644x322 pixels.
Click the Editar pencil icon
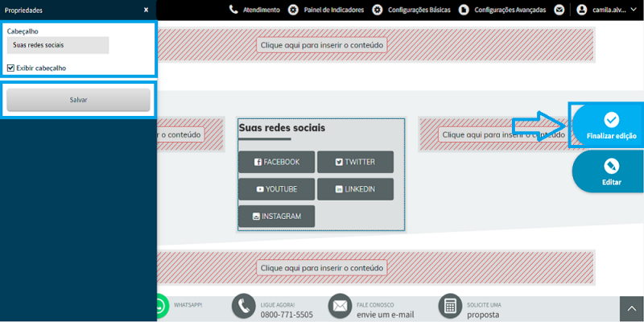coord(612,167)
